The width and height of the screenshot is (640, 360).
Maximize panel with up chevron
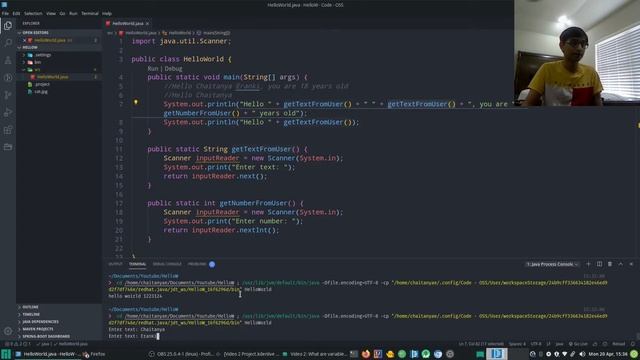click(620, 264)
